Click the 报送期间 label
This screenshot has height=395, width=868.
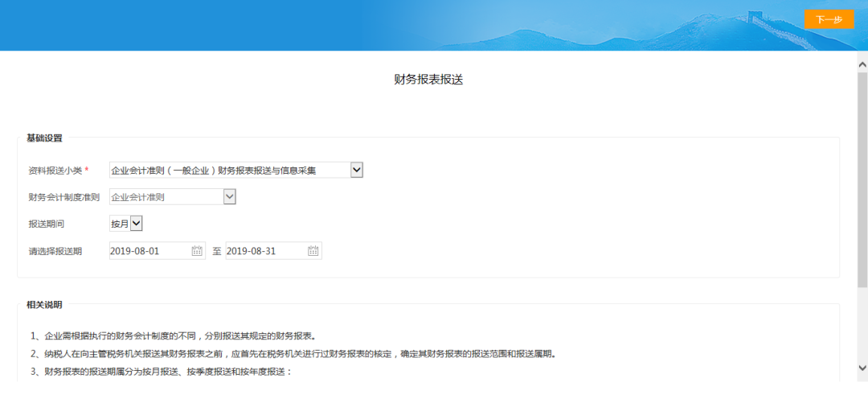click(x=47, y=224)
